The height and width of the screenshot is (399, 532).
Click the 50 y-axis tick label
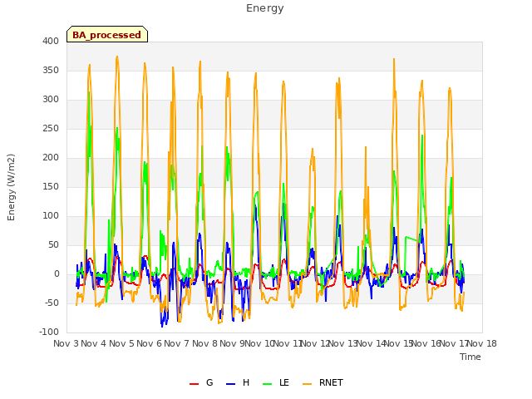click(x=53, y=244)
